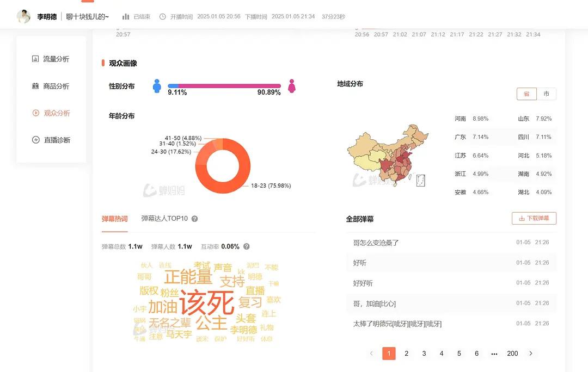Go to next page arrow
Screen dimensions: 588x372
531,354
